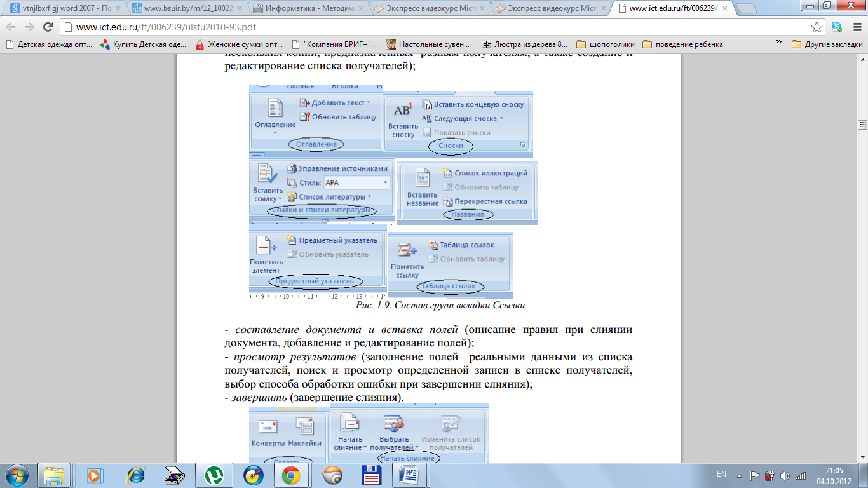
Task: Click the EN language indicator
Action: tap(721, 474)
